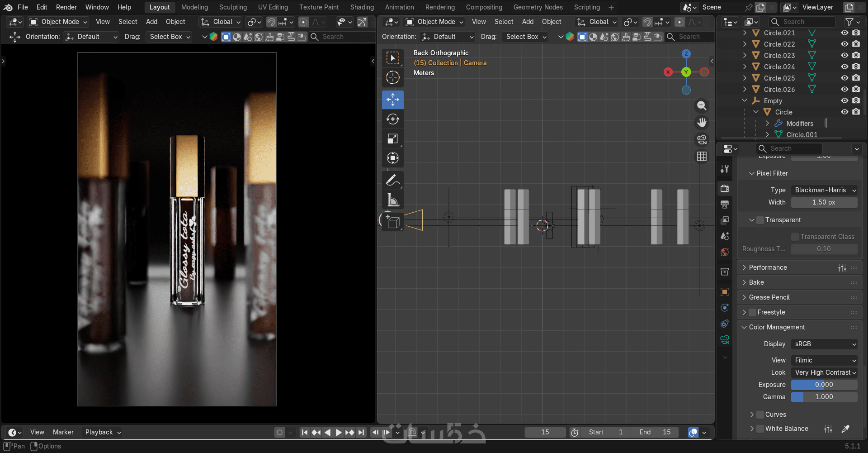Activate the Move tool

(x=393, y=100)
